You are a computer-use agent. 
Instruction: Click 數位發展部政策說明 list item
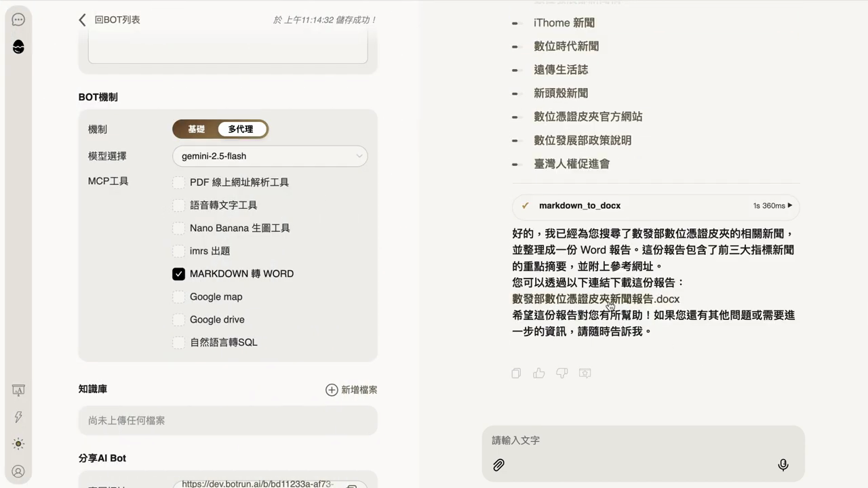click(583, 140)
